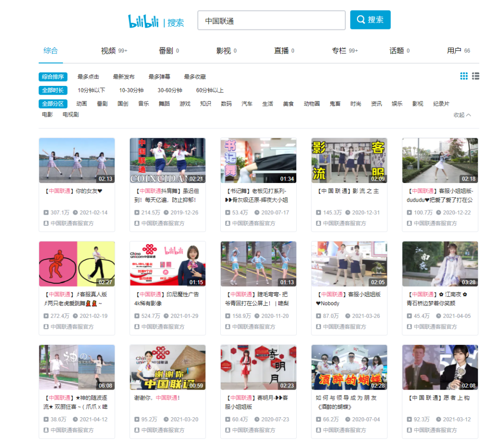Click the search button with magnifier

pos(370,20)
